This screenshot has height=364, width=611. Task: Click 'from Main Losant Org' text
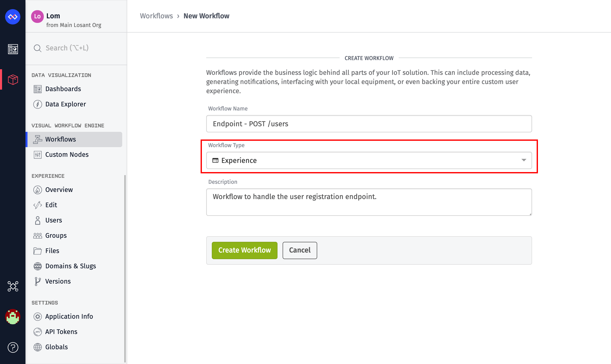coord(74,25)
